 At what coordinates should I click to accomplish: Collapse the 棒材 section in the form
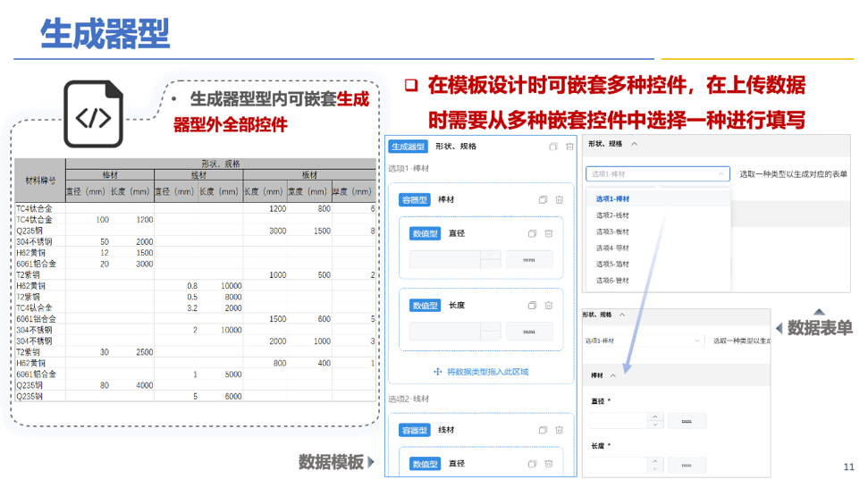[x=613, y=375]
